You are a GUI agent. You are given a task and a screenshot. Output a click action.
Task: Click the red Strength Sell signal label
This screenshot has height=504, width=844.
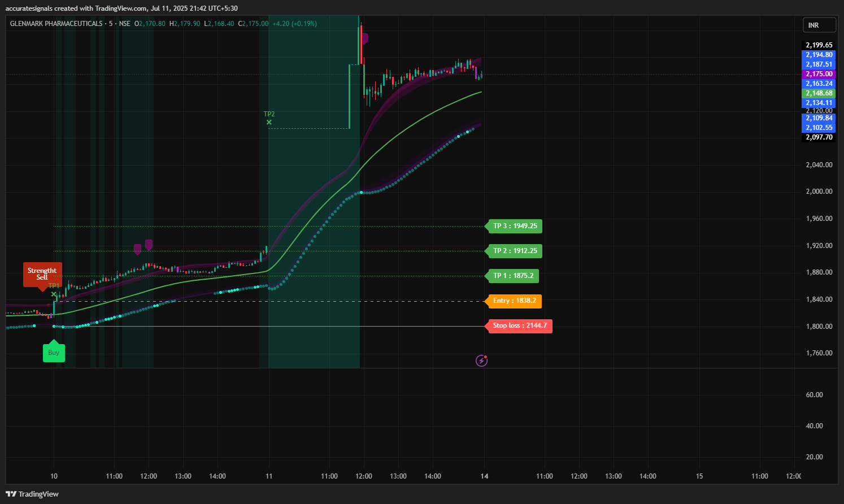pos(42,274)
